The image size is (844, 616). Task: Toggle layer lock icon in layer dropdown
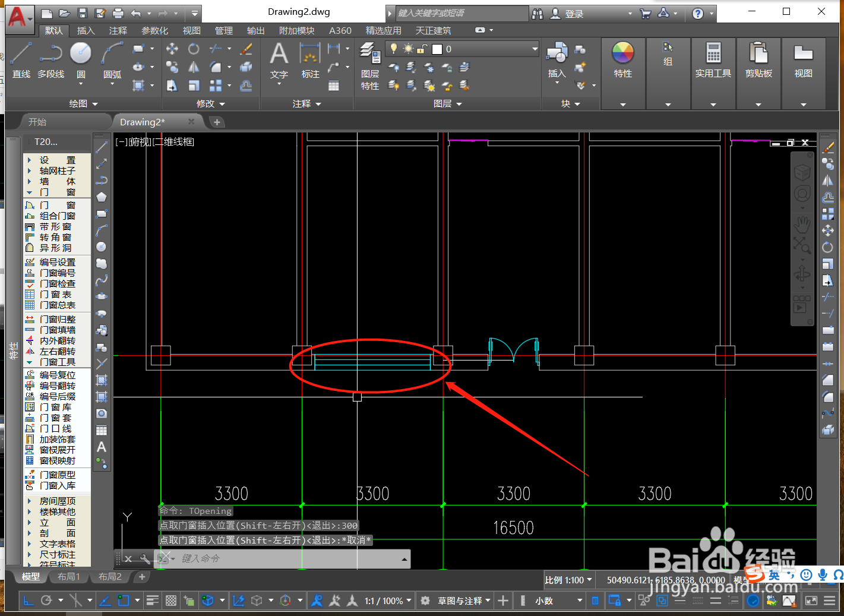tap(422, 49)
